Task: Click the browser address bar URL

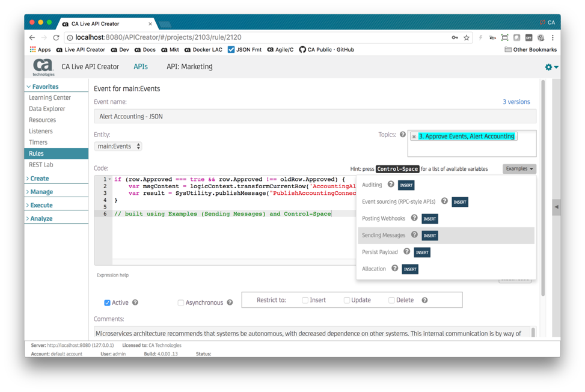Action: tap(158, 37)
